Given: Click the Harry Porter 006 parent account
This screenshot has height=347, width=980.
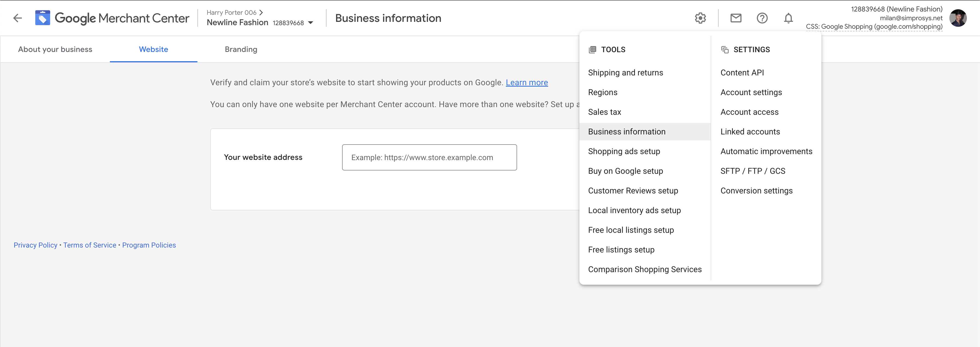Looking at the screenshot, I should tap(231, 13).
